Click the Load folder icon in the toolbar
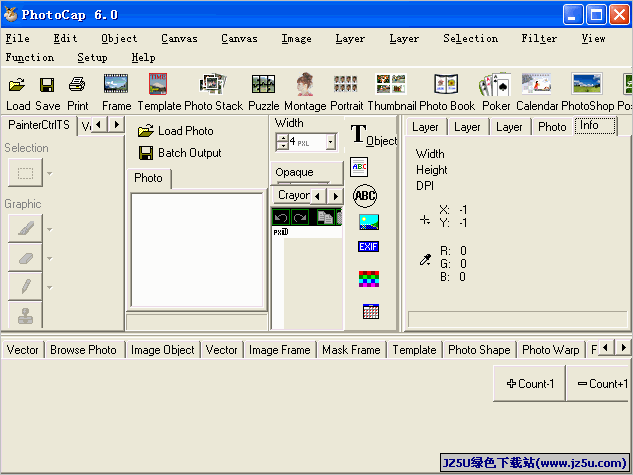Image resolution: width=633 pixels, height=475 pixels. 17,85
